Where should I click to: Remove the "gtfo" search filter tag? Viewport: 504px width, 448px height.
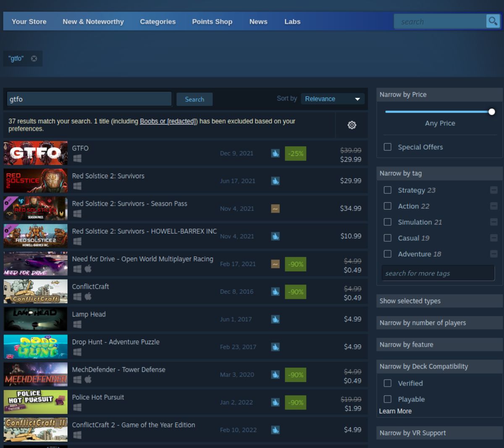[x=34, y=58]
